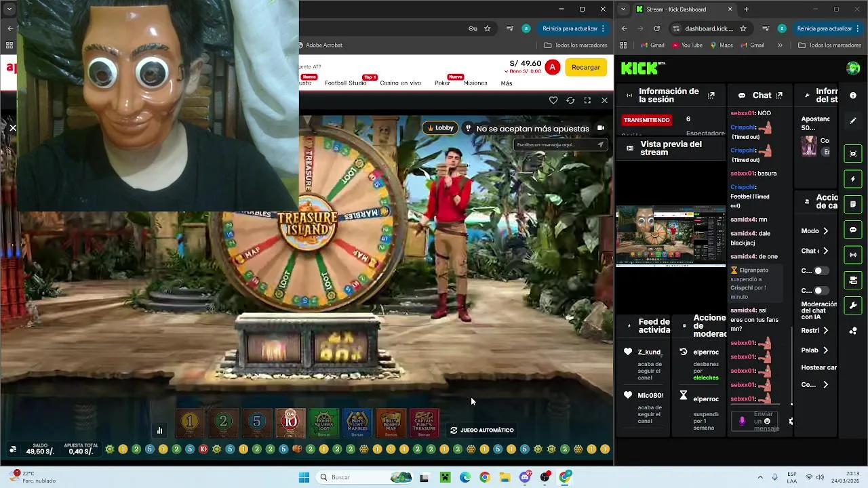Click the yellow Recargar button
Viewport: 868px width, 488px height.
[586, 67]
